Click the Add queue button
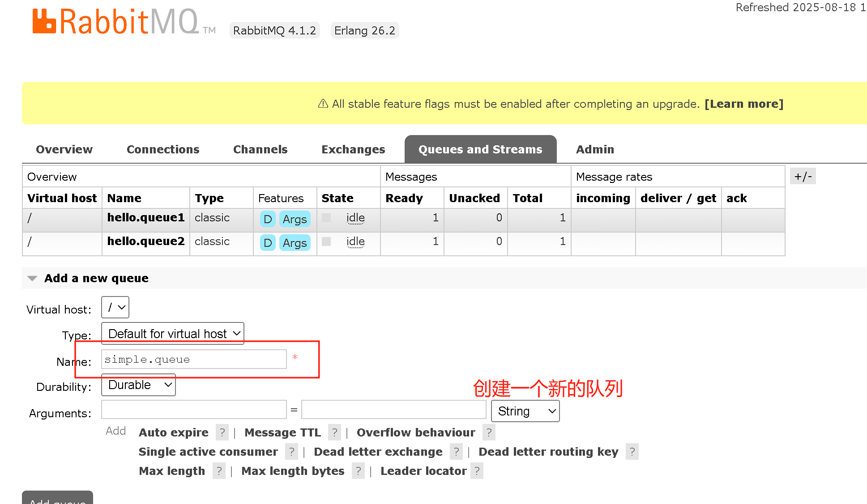The height and width of the screenshot is (504, 867). (57, 498)
